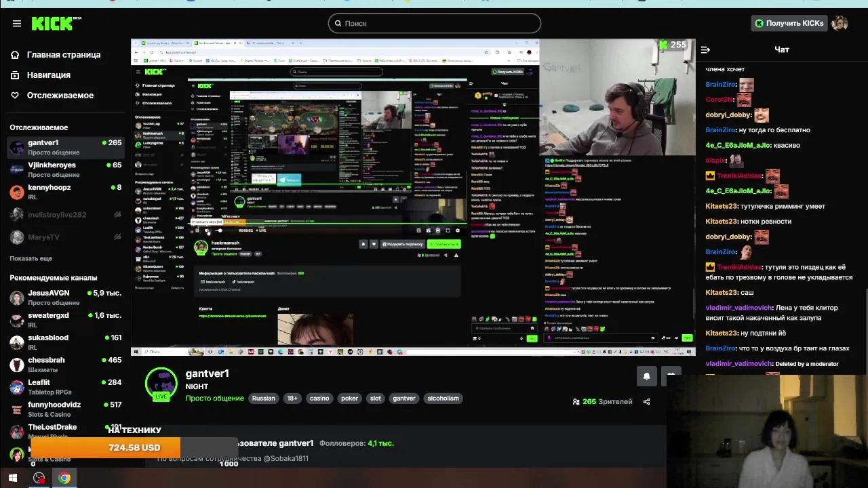Click the Получить KICKs button

789,23
